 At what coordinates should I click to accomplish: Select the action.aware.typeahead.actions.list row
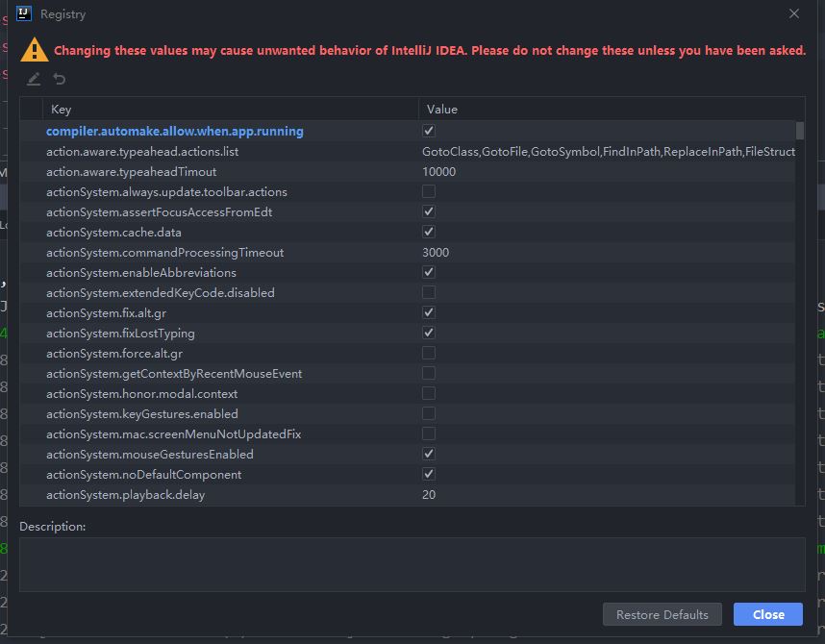(x=142, y=152)
